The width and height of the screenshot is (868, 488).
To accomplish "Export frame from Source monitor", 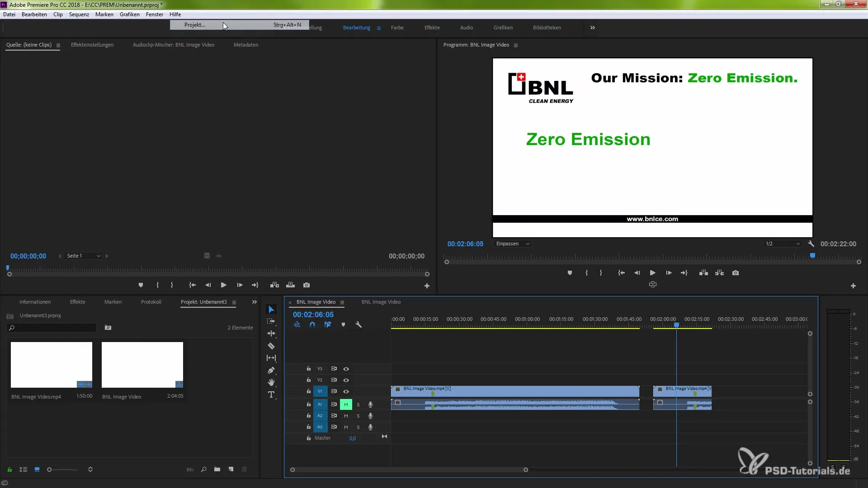I will pos(307,285).
